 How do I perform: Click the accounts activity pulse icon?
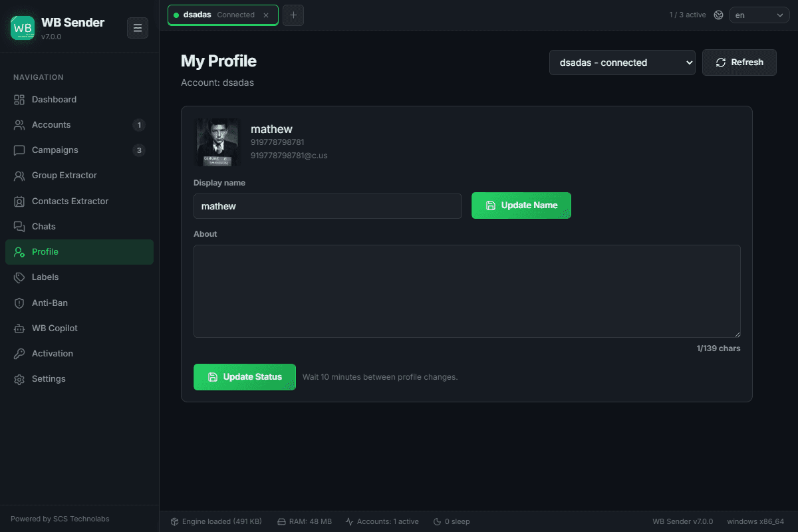pyautogui.click(x=350, y=522)
